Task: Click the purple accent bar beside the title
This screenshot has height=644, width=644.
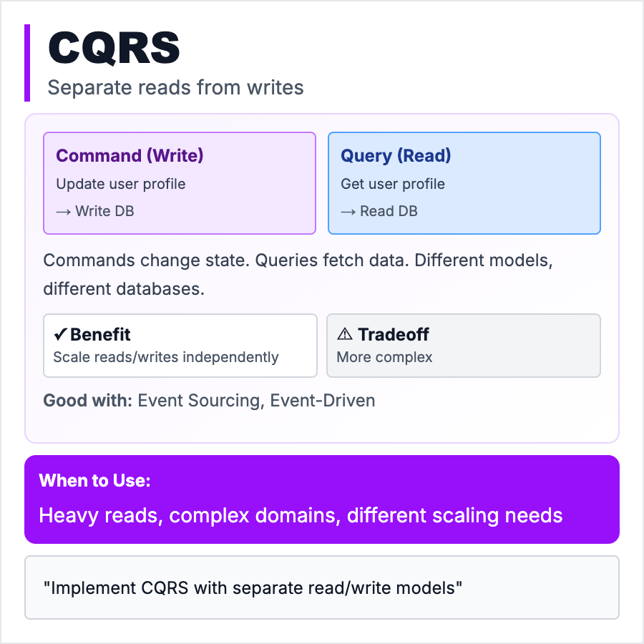Action: [x=27, y=63]
